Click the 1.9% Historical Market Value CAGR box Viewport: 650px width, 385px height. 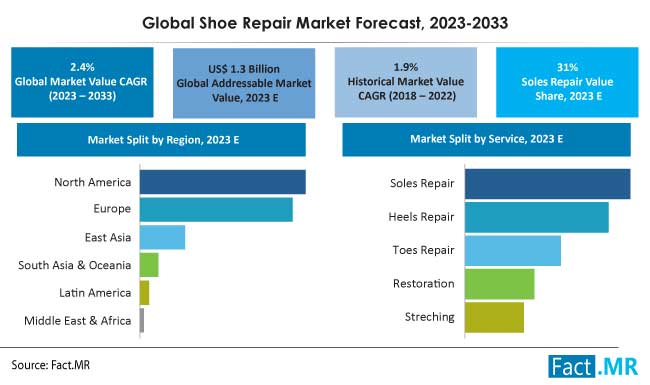tap(406, 82)
